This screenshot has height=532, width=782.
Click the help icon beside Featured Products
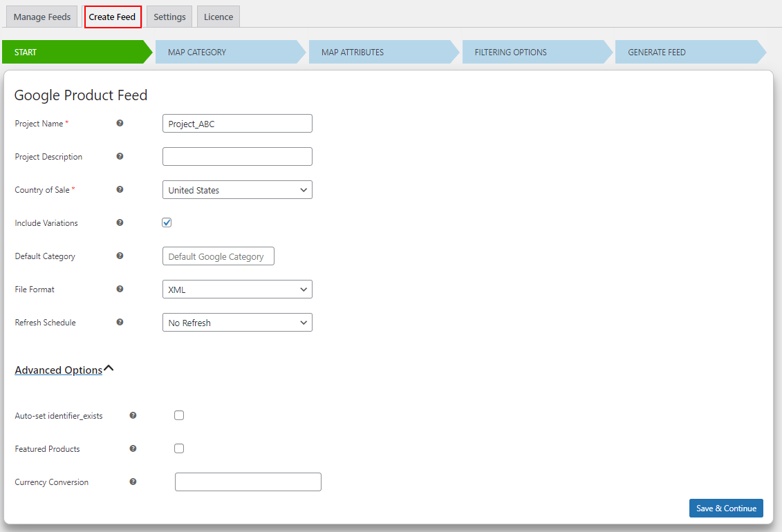pos(133,448)
